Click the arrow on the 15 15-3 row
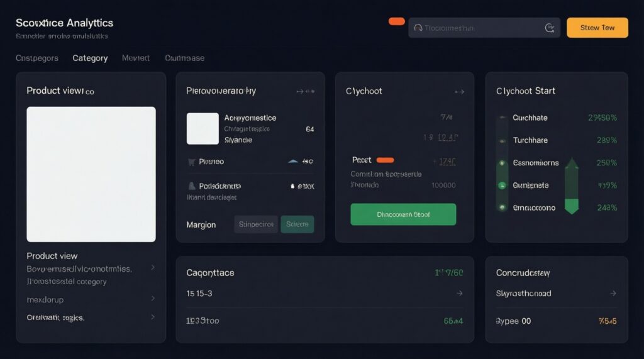Viewport: 644px width, 359px height. (x=459, y=294)
